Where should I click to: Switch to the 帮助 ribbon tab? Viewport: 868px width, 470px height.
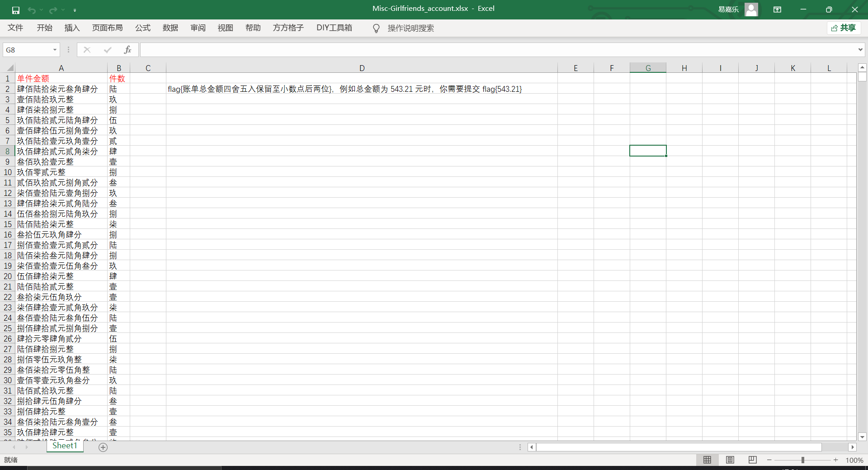(x=253, y=28)
